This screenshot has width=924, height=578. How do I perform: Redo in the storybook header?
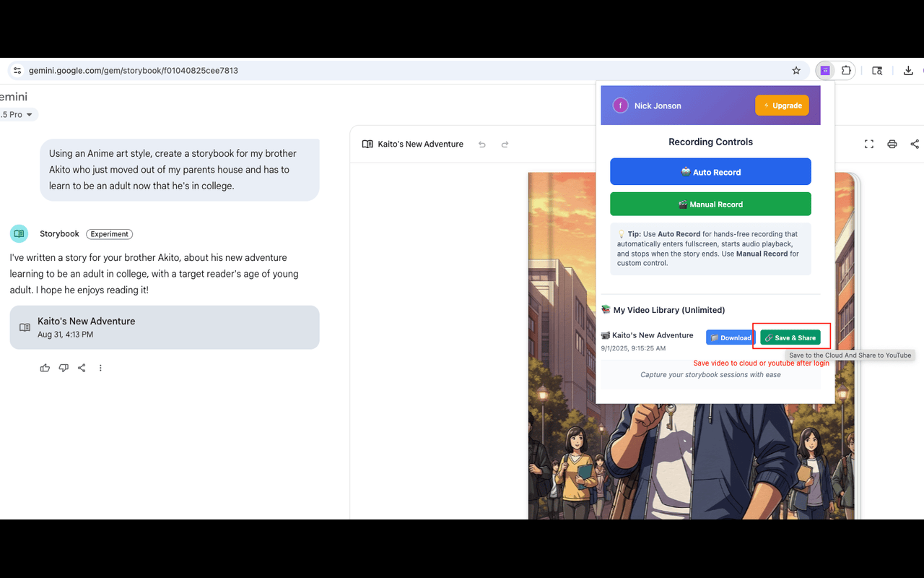point(505,144)
